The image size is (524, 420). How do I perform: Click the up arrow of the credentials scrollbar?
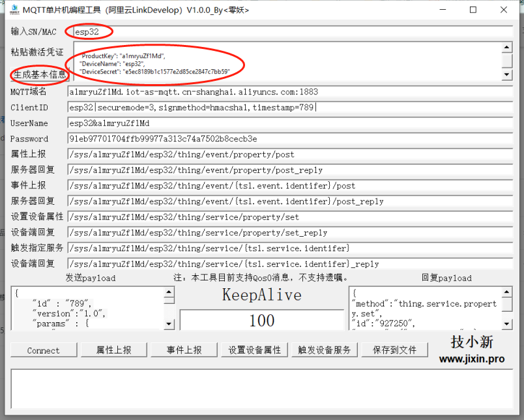(507, 48)
